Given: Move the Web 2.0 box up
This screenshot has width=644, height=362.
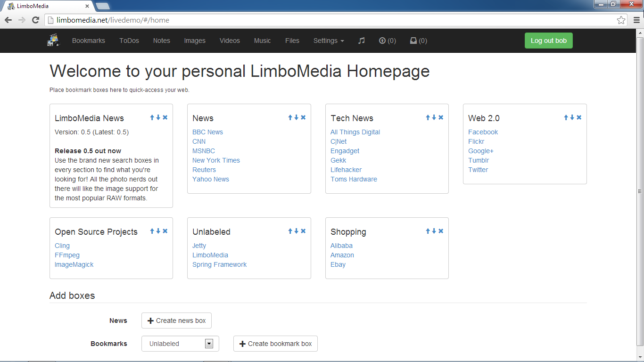Looking at the screenshot, I should pos(566,117).
